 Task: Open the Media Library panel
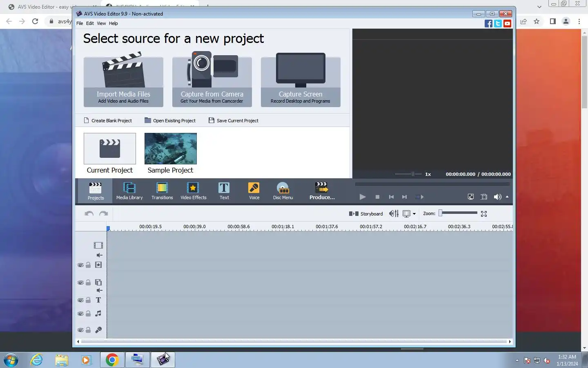coord(129,191)
